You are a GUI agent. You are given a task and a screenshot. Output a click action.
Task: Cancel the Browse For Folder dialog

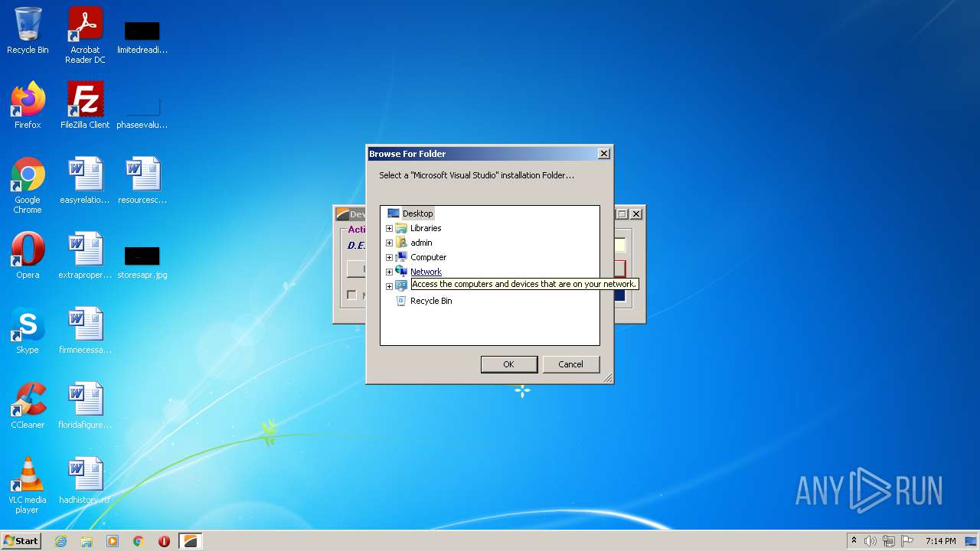coord(570,364)
